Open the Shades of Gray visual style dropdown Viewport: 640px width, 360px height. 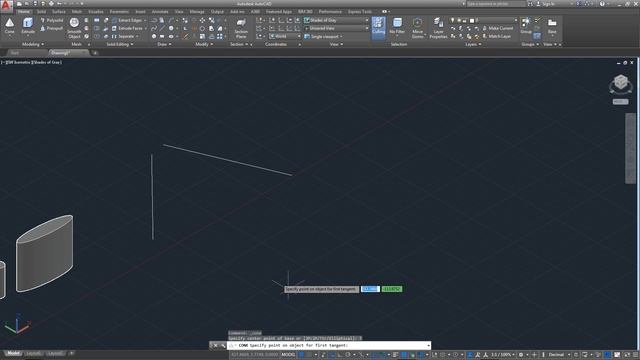tap(336, 20)
